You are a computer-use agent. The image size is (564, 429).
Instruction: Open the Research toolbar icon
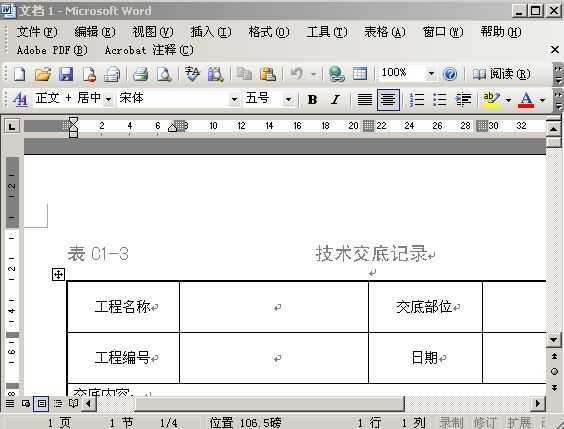215,74
